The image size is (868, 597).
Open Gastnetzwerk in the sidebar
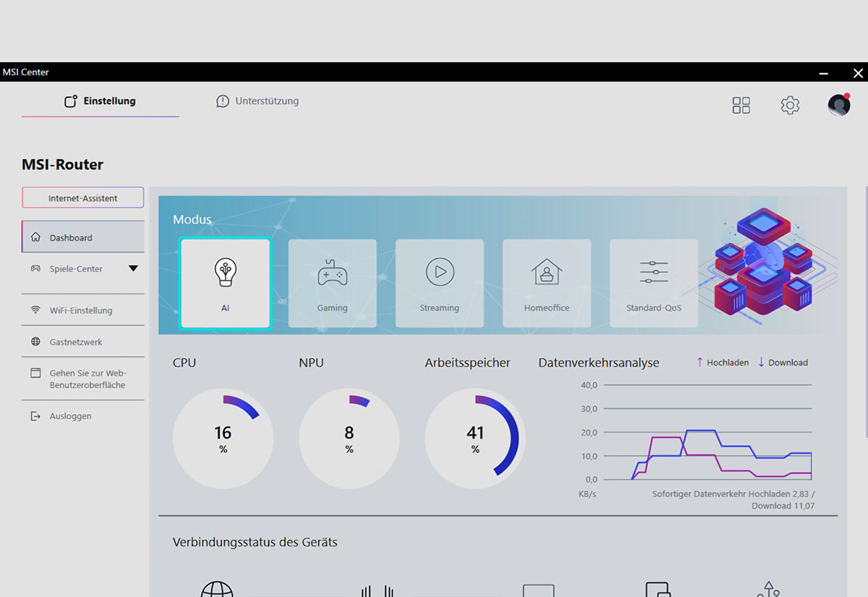point(83,342)
